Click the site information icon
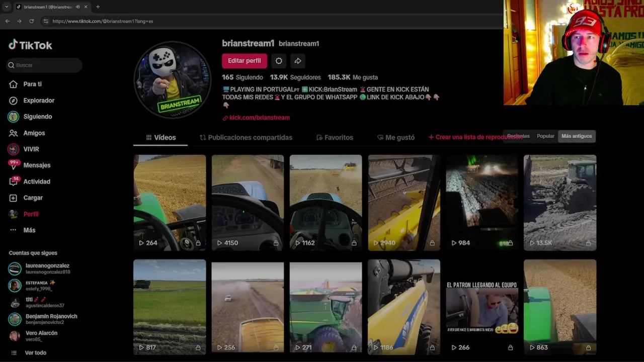Image resolution: width=644 pixels, height=362 pixels. coord(46,21)
